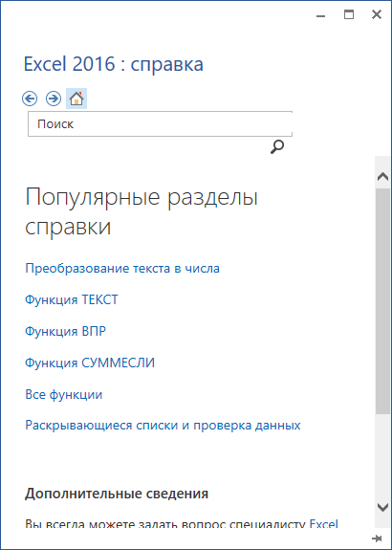Open the Функция ТЕКСТ help topic
The height and width of the screenshot is (550, 392).
coord(72,300)
